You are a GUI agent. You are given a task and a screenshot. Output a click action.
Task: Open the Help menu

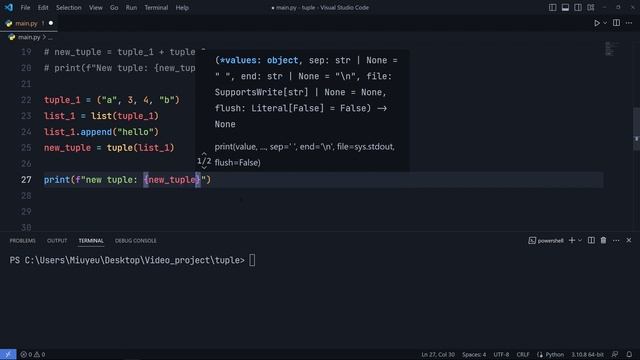point(182,7)
